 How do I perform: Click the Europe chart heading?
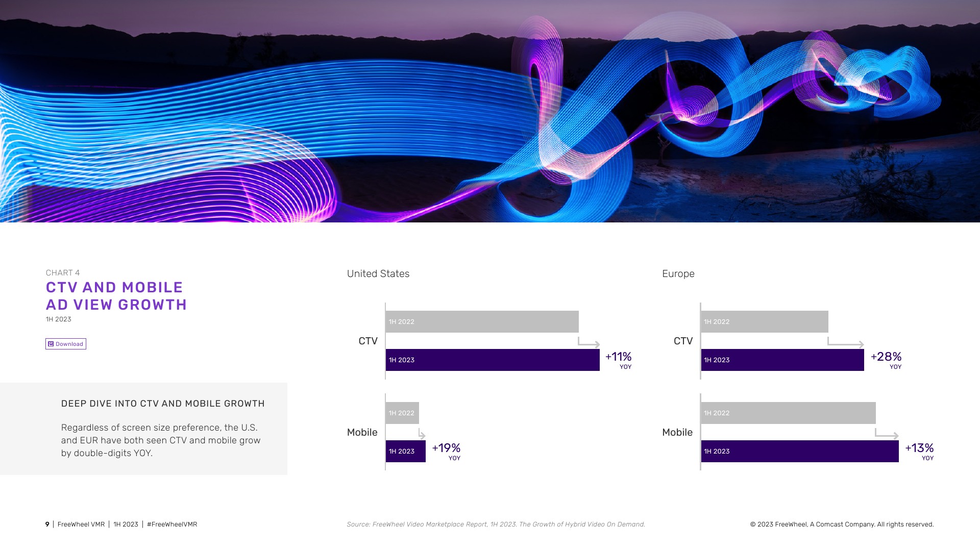pos(678,274)
